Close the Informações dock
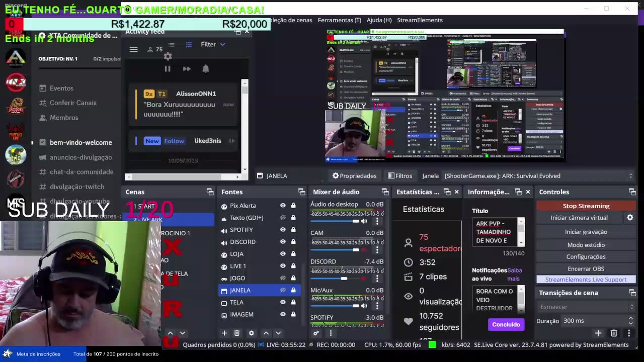Screen dimensions: 644x362 pos(528,192)
